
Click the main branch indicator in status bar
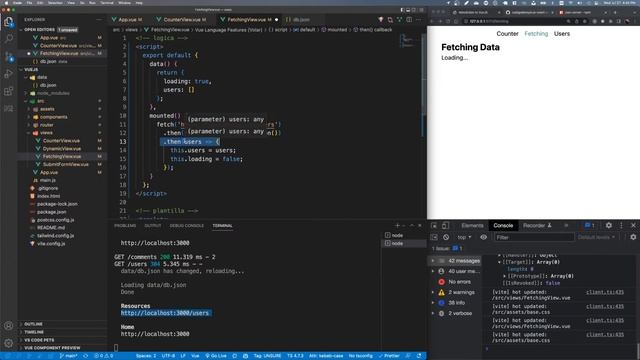(x=68, y=356)
